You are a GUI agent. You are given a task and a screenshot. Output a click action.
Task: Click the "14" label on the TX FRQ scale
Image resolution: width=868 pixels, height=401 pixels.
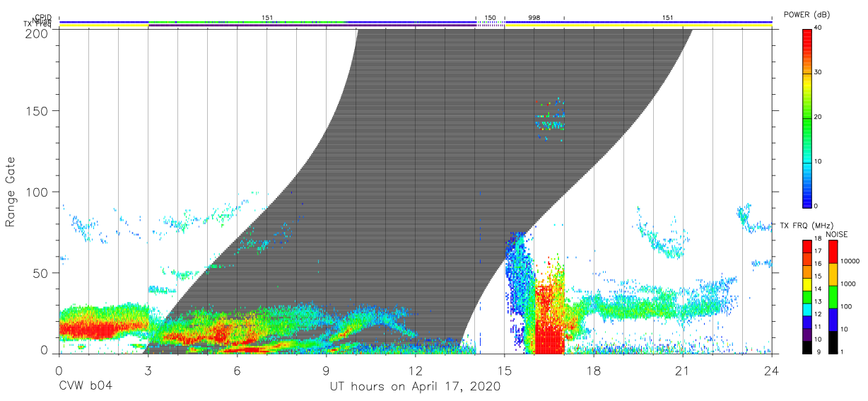(819, 289)
